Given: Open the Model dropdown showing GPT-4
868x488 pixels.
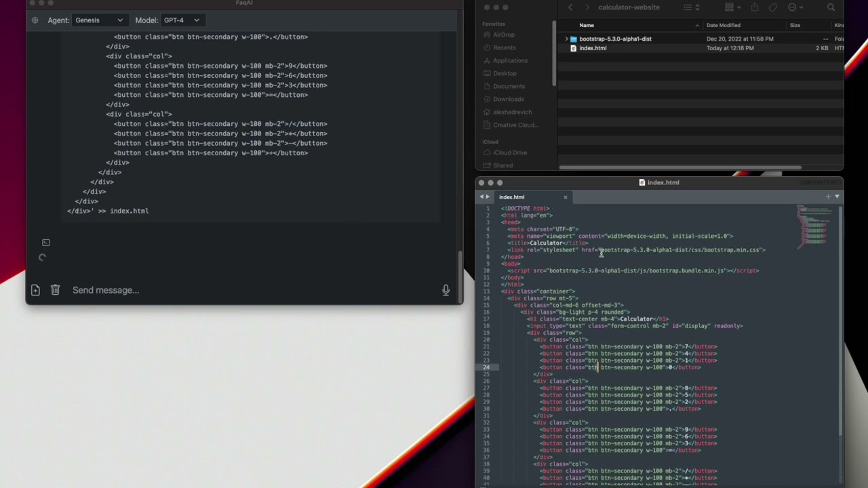Looking at the screenshot, I should [x=181, y=20].
